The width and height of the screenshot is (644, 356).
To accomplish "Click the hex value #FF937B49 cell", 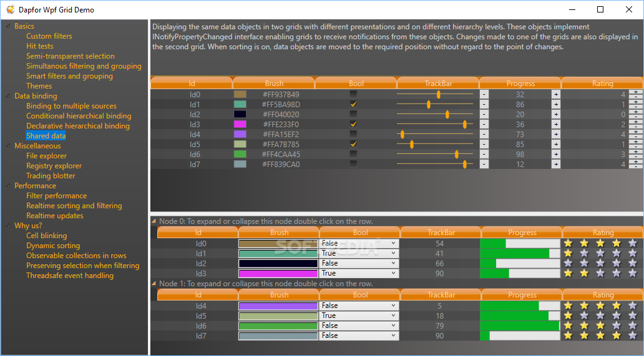I will [281, 94].
